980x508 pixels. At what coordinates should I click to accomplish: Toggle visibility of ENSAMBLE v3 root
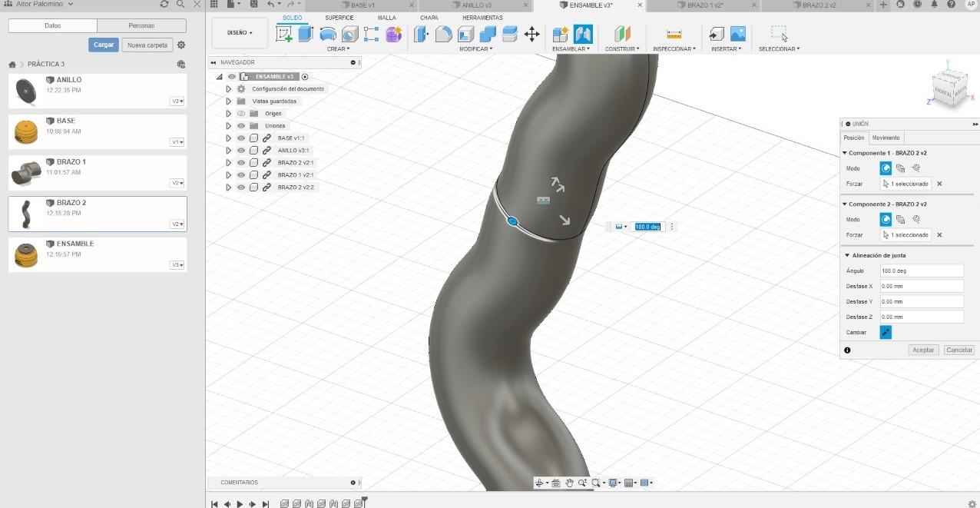click(232, 77)
